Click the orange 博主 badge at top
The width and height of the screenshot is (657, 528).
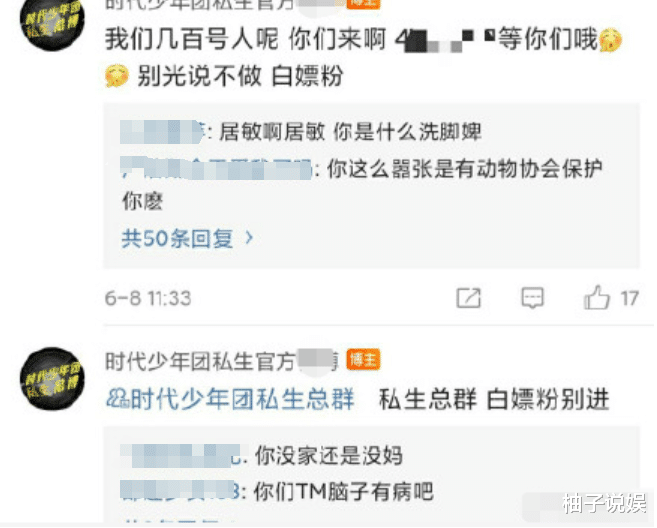tap(363, 4)
